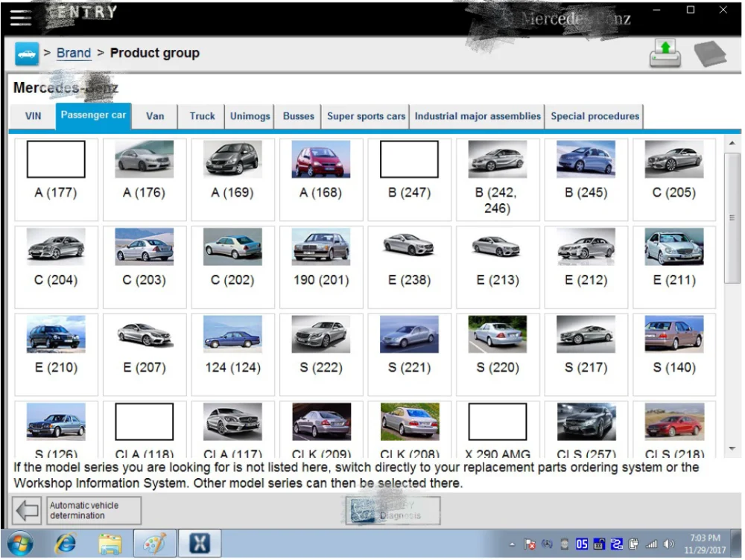This screenshot has height=560, width=745.
Task: Select the S (126) car tile
Action: (56, 430)
